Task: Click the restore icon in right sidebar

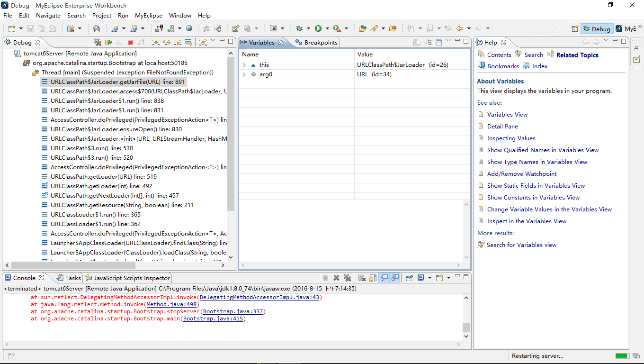Action: 636,48
